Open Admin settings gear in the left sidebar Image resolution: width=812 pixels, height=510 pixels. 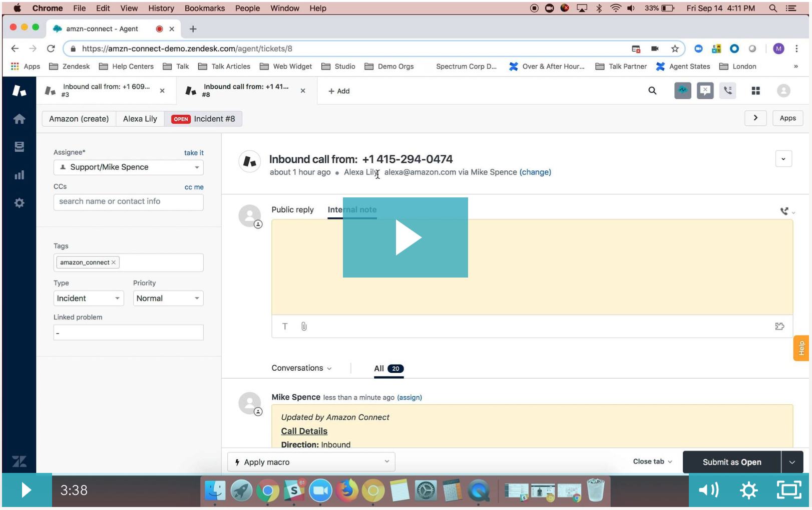pos(19,202)
